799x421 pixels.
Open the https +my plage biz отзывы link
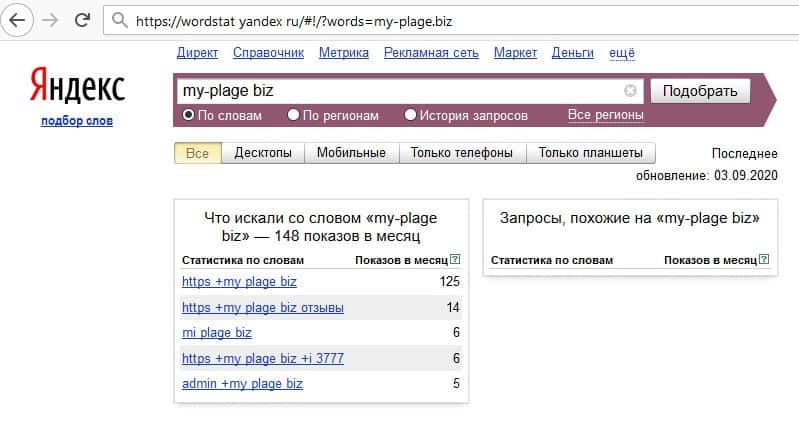point(262,308)
